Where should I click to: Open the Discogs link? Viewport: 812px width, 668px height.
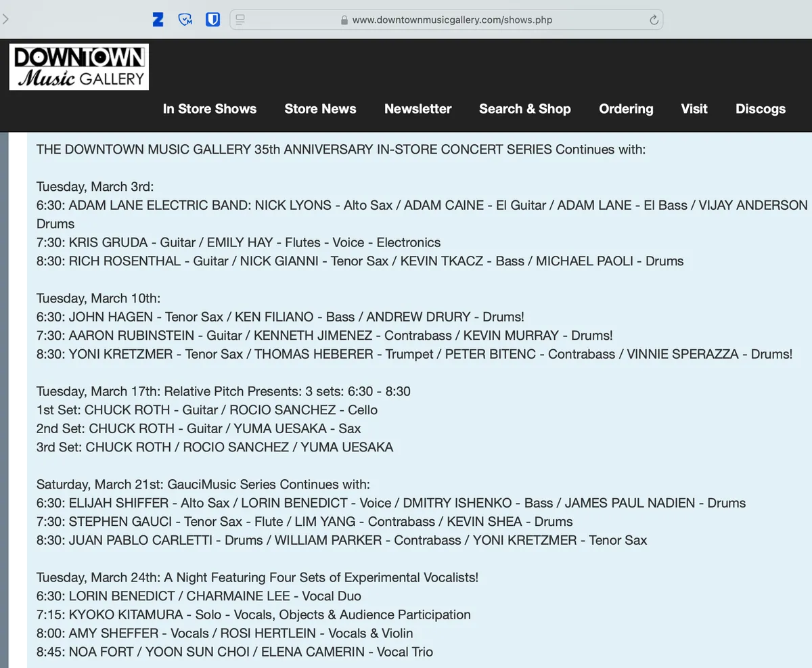click(x=761, y=109)
